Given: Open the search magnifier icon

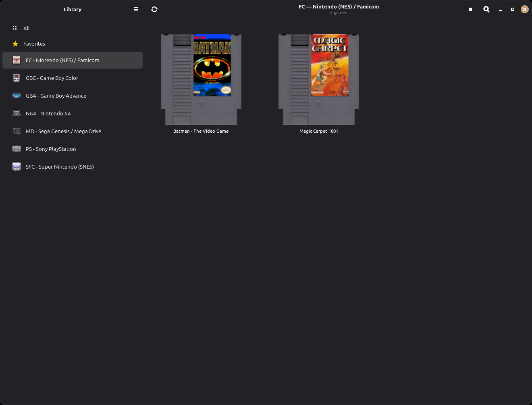Looking at the screenshot, I should coord(486,9).
